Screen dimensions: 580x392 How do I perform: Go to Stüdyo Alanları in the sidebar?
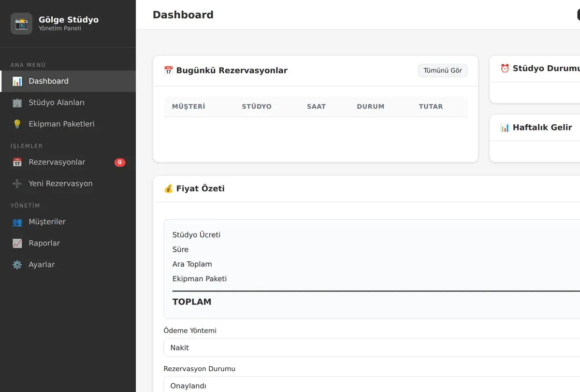68,102
